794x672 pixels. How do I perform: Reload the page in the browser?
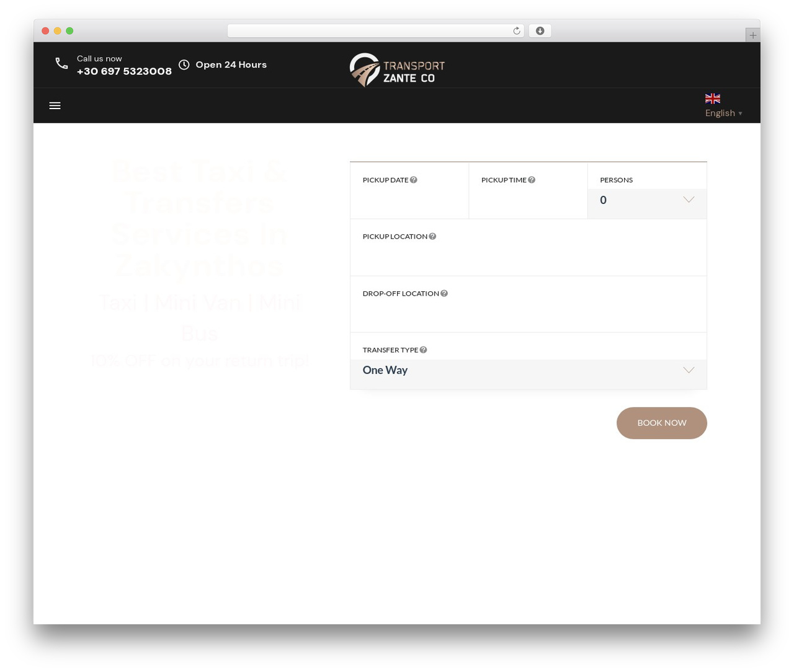(x=516, y=31)
